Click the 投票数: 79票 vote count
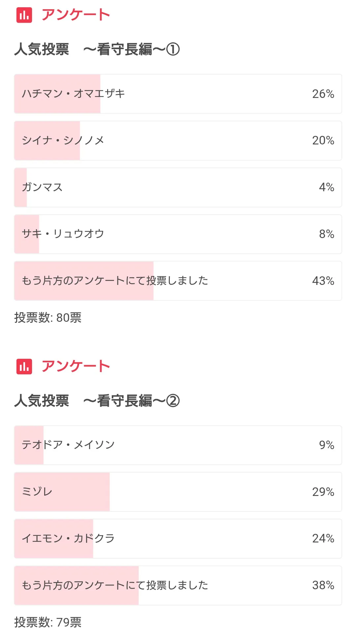Image resolution: width=356 pixels, height=644 pixels. pyautogui.click(x=48, y=622)
